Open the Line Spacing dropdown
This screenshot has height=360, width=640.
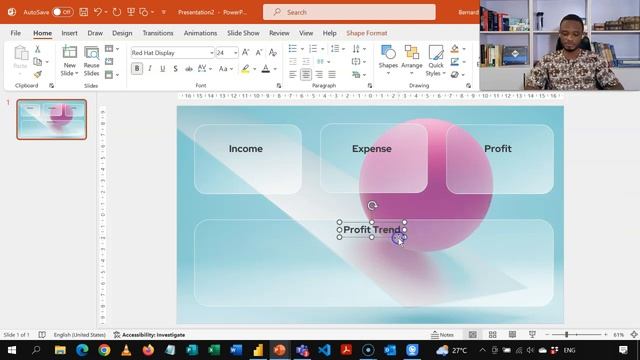[338, 49]
